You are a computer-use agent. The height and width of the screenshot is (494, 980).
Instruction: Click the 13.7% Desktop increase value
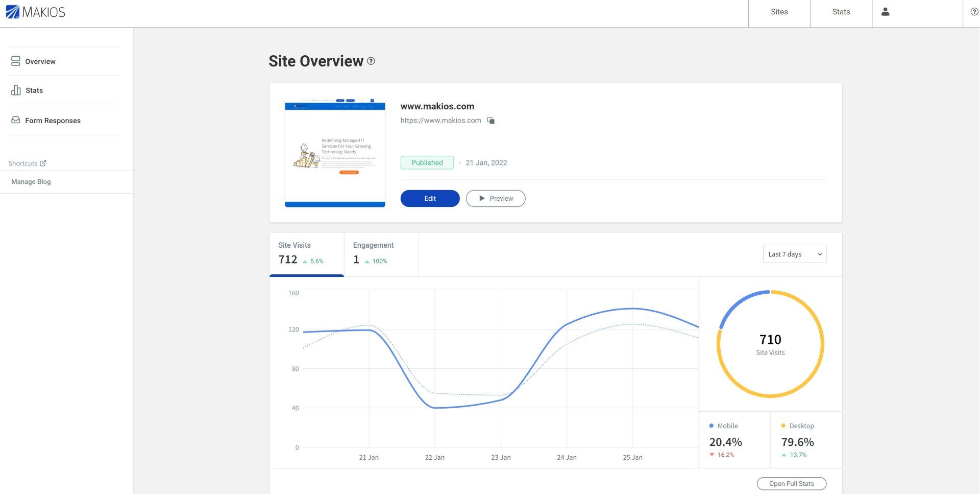coord(798,455)
